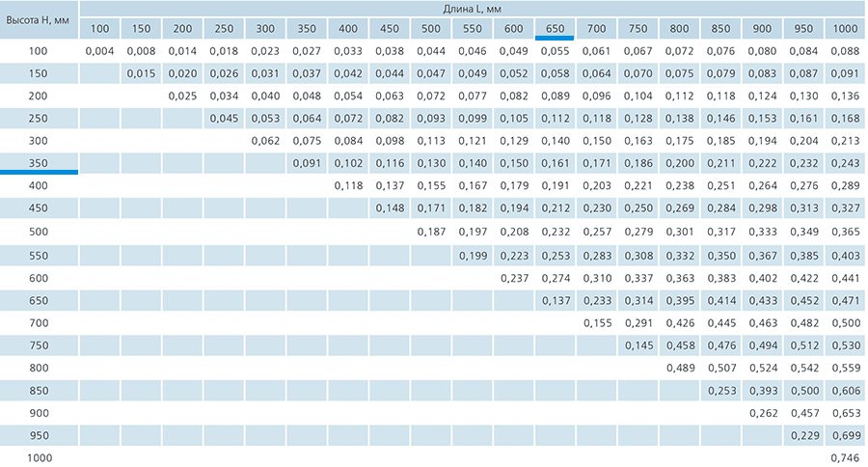Select height row header 500
This screenshot has height=467, width=868.
click(39, 232)
